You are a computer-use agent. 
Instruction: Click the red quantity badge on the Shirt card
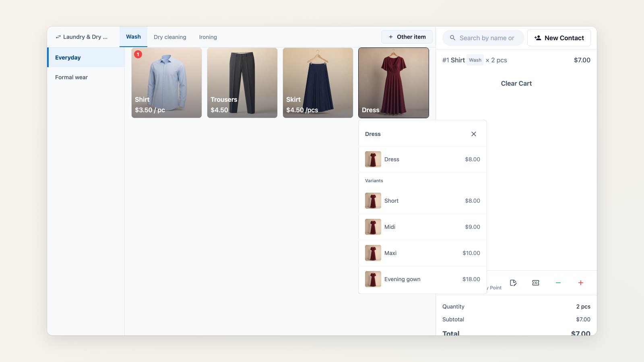point(138,54)
